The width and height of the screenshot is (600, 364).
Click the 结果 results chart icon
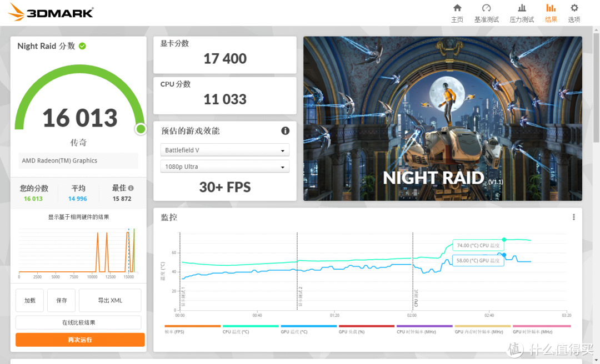[x=551, y=8]
